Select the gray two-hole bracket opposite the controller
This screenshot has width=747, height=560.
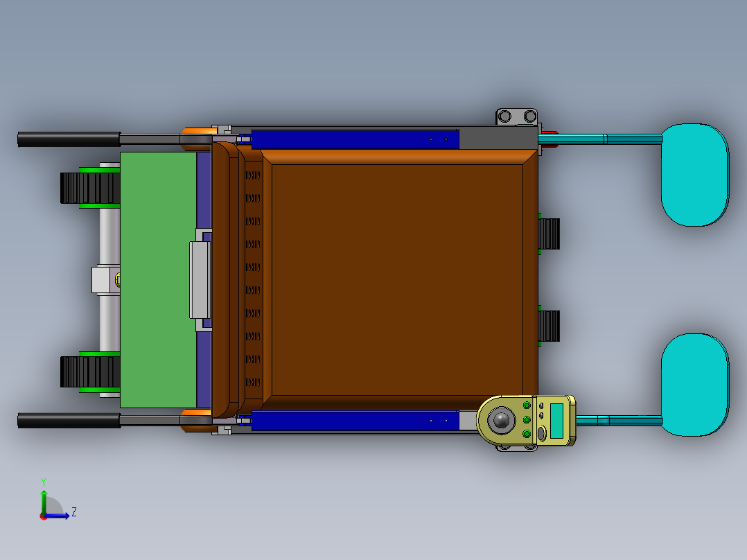517,116
